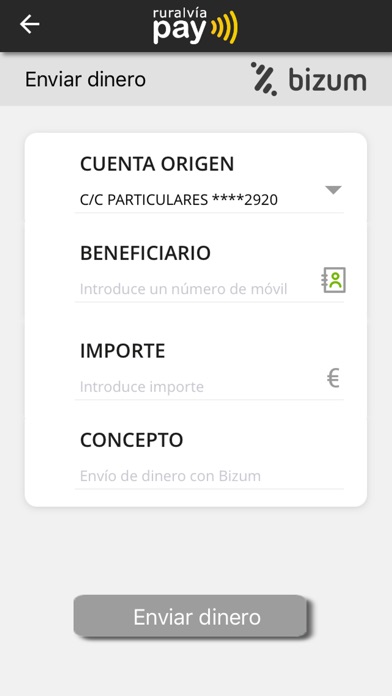
Task: Tap the bizum wordmark
Action: click(328, 80)
